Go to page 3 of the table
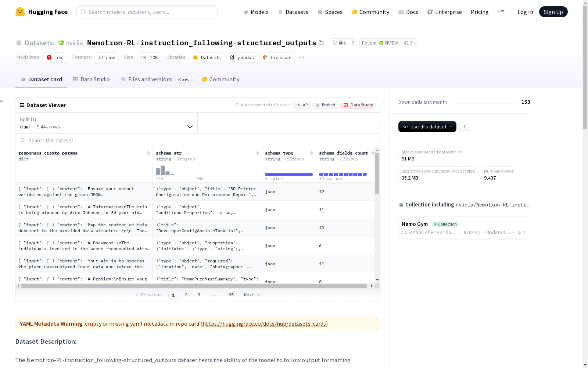588x368 pixels. pyautogui.click(x=199, y=295)
